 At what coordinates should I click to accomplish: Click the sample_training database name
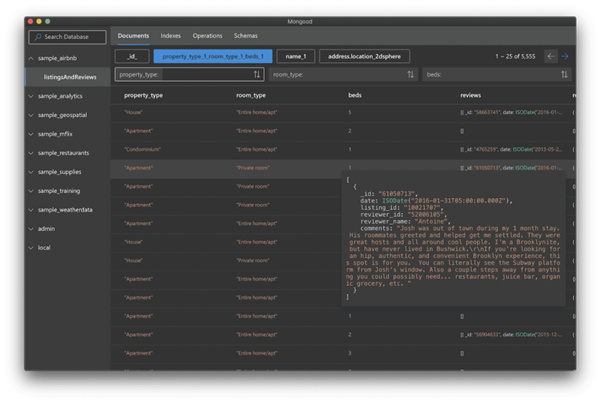(59, 191)
